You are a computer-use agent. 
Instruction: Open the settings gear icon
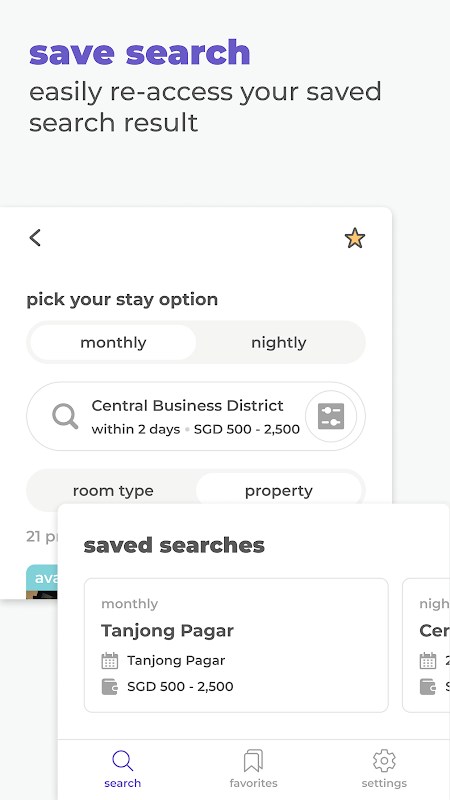coord(384,761)
